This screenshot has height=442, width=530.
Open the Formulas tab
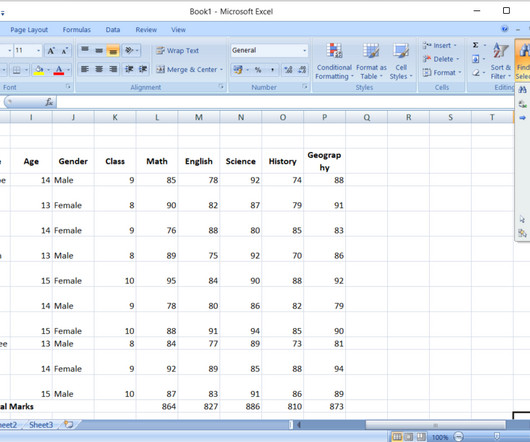tap(77, 30)
